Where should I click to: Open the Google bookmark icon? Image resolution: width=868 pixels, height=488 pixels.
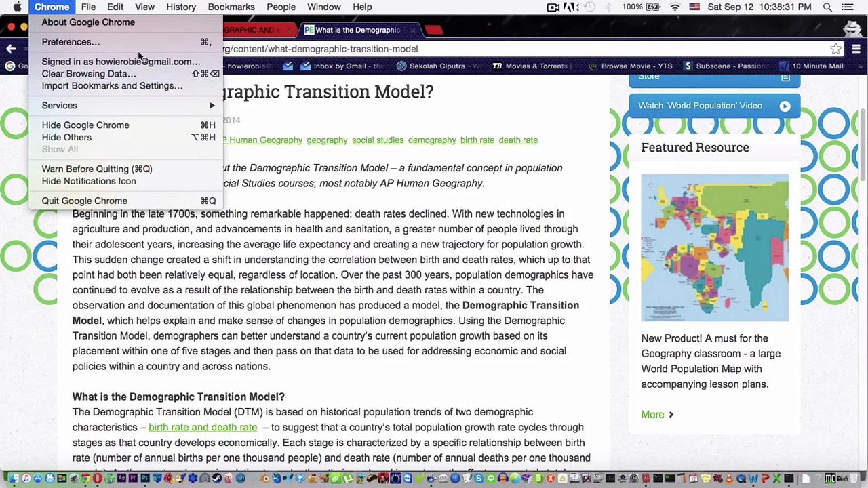point(10,66)
